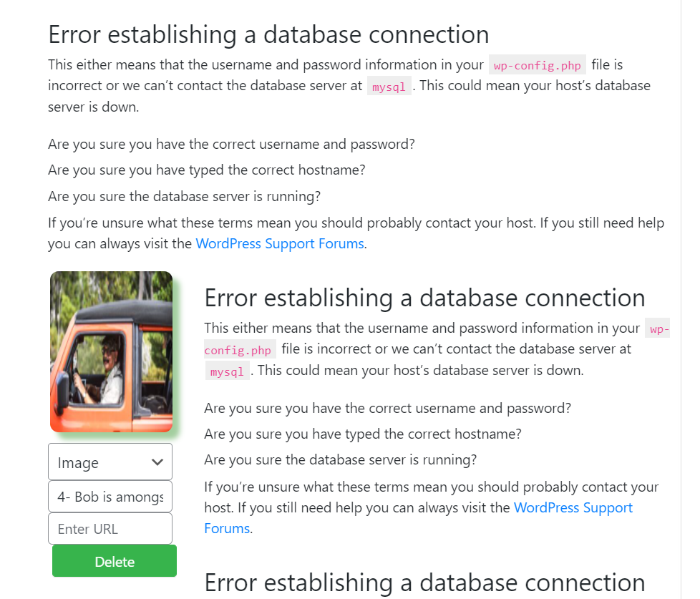Click top 'typed the correct hostname?' question

(x=207, y=170)
